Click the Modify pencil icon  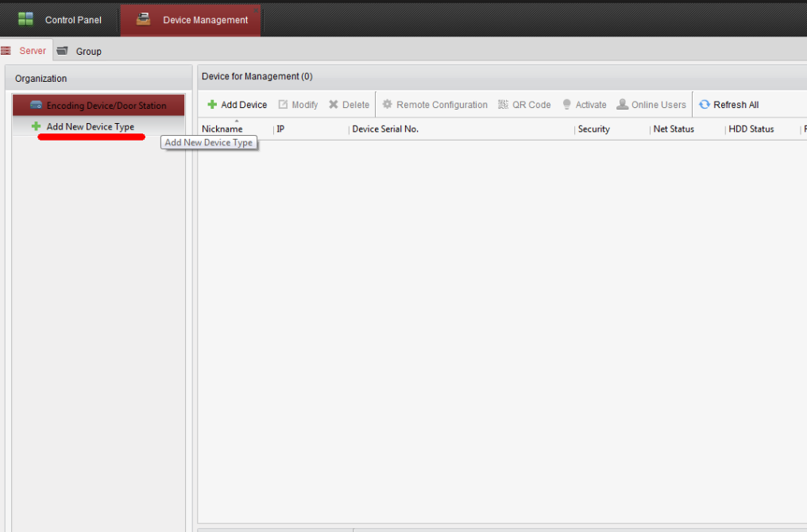[x=283, y=105]
